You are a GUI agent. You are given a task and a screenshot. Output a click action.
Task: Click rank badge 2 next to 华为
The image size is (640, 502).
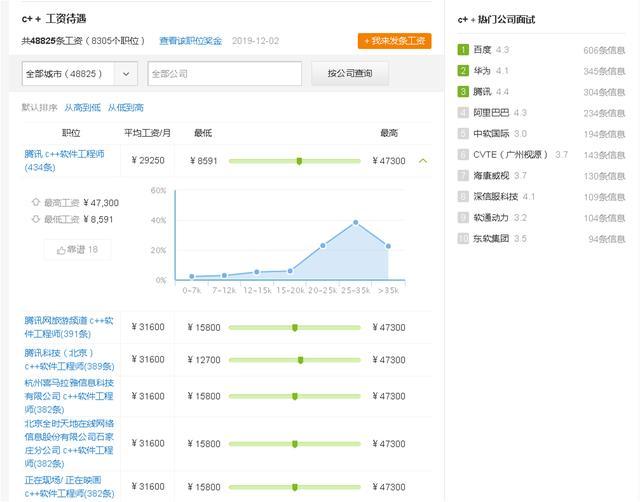click(463, 71)
